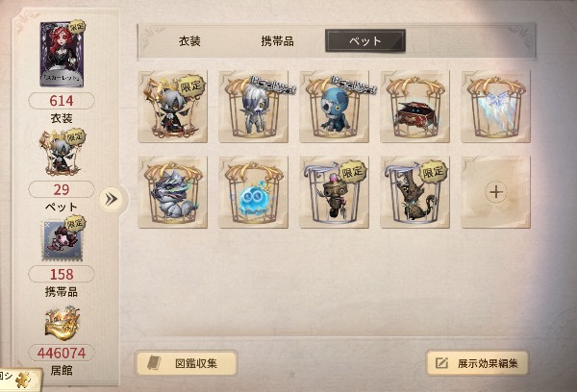Image resolution: width=577 pixels, height=392 pixels.
Task: Select the red treasure chest pet
Action: coord(414,107)
